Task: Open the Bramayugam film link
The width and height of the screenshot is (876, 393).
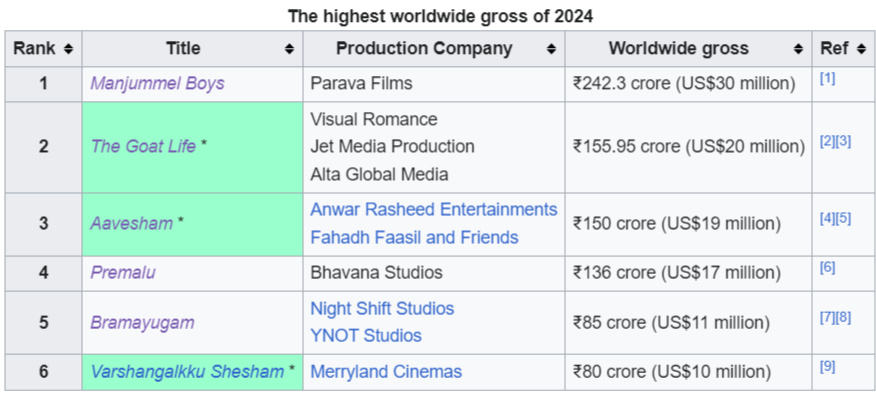Action: [142, 323]
